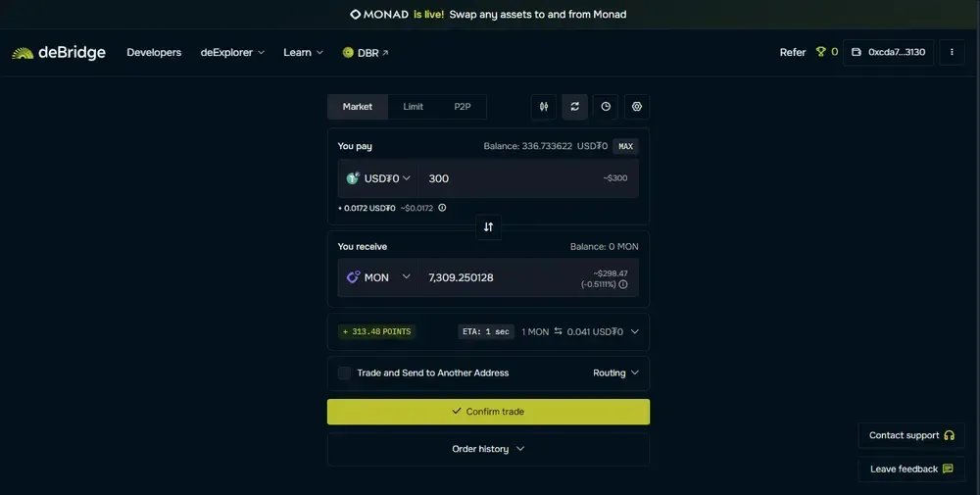Click the Balance: 0 MON text
Screen dimensions: 980x495
pos(605,247)
